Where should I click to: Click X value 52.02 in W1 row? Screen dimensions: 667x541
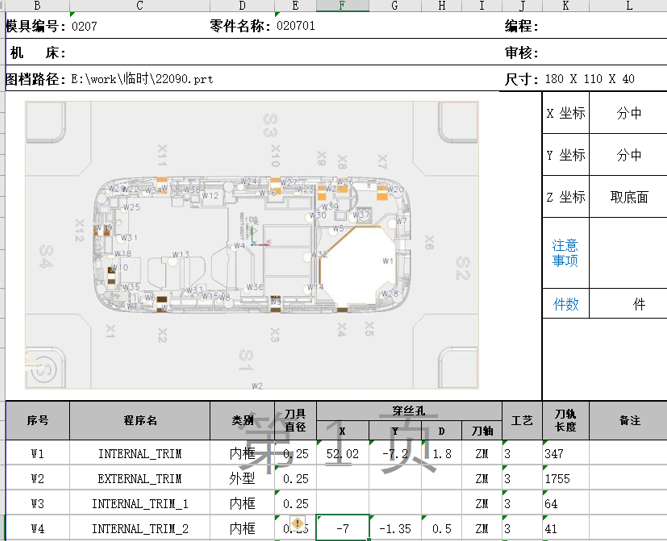[x=342, y=453]
